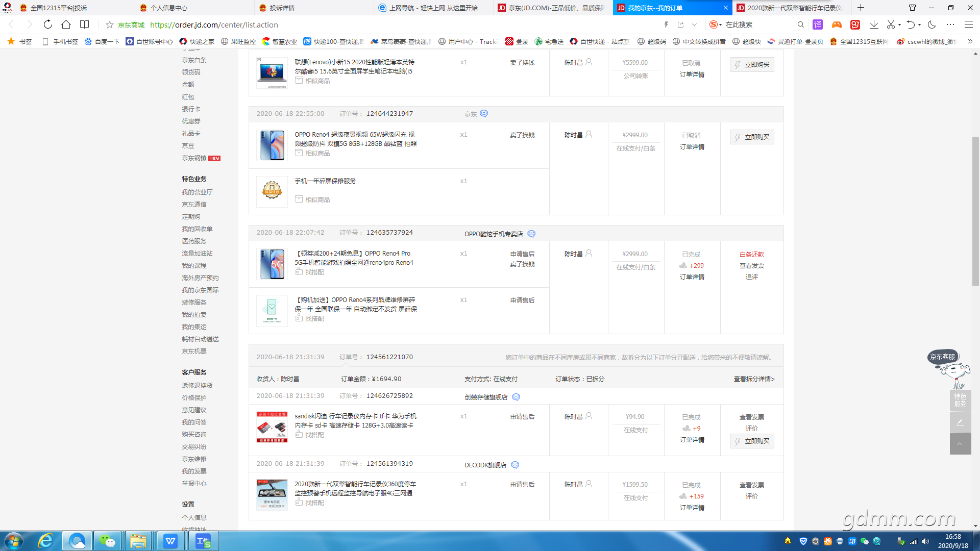Open the game controller extension
The image size is (980, 551).
837,24
